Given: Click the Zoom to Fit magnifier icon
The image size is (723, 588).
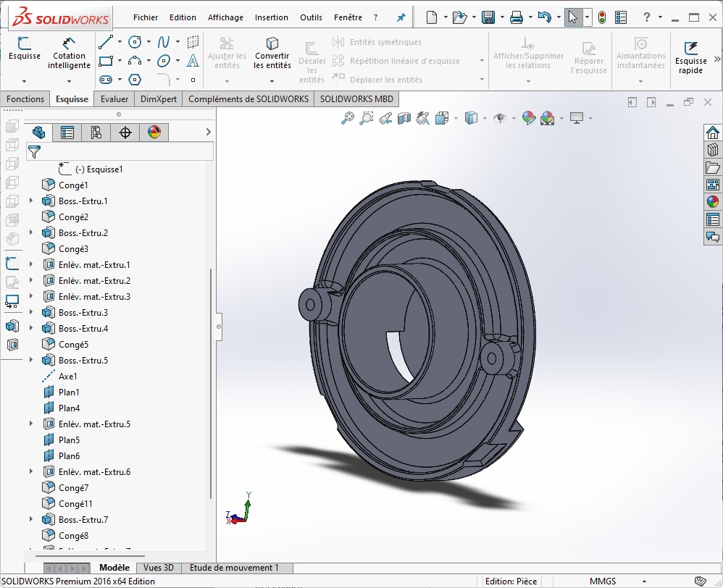Looking at the screenshot, I should 348,118.
